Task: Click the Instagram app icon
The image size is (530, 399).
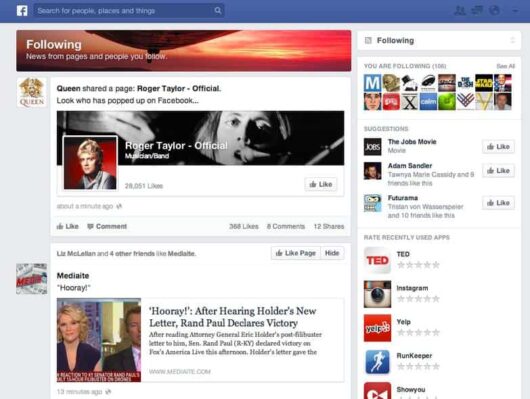Action: 378,294
